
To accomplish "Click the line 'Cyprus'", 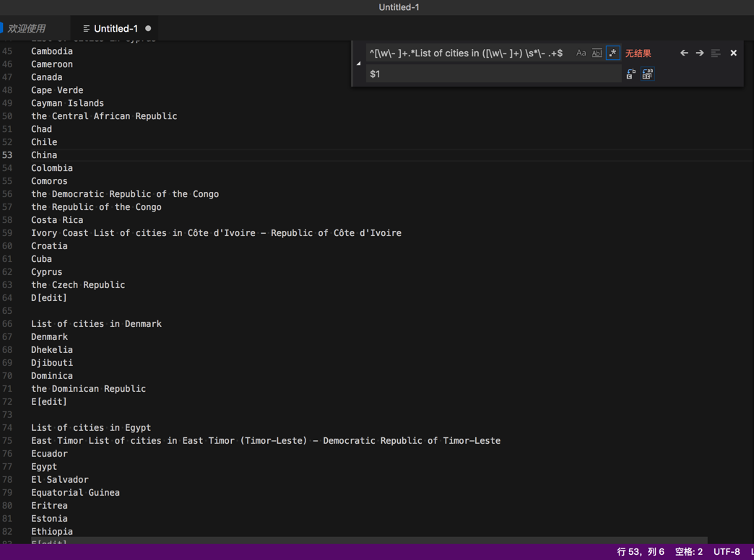I will 47,271.
